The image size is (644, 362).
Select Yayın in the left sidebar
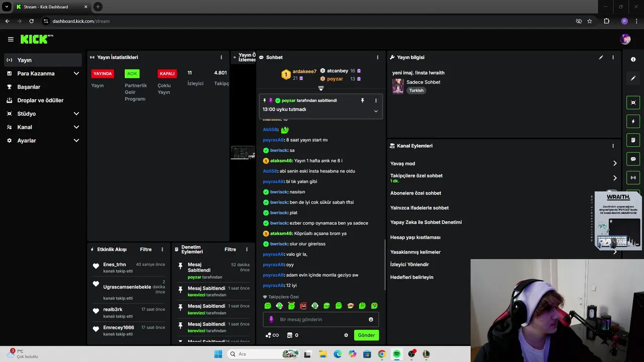click(x=42, y=60)
